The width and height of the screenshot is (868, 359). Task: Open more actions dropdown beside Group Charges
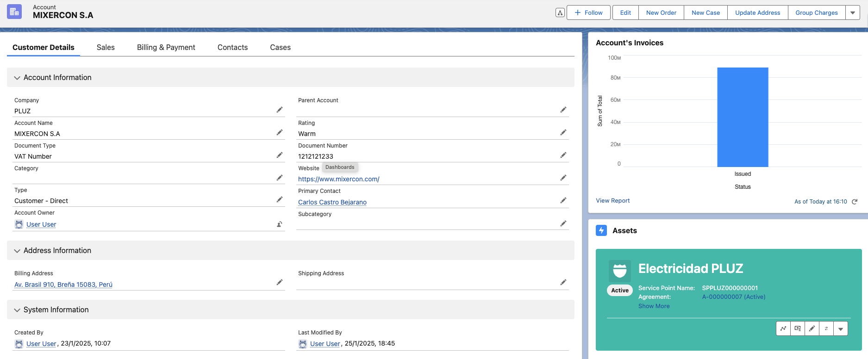tap(853, 13)
